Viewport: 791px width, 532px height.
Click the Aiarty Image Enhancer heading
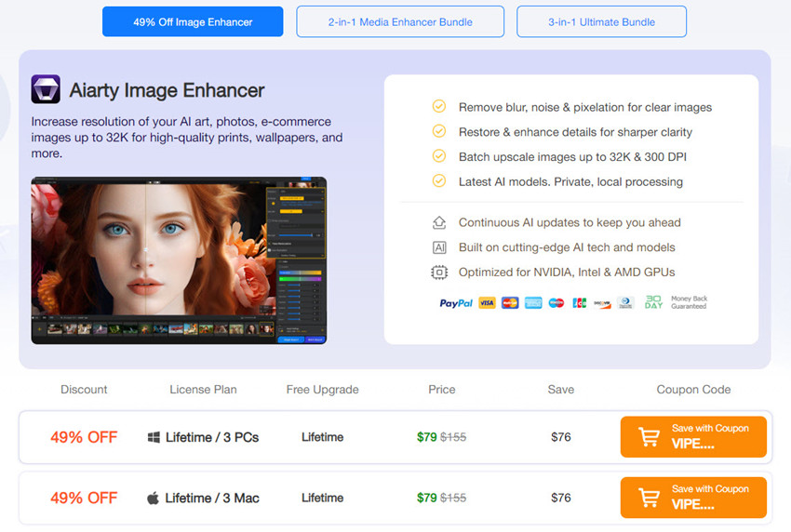click(x=167, y=90)
